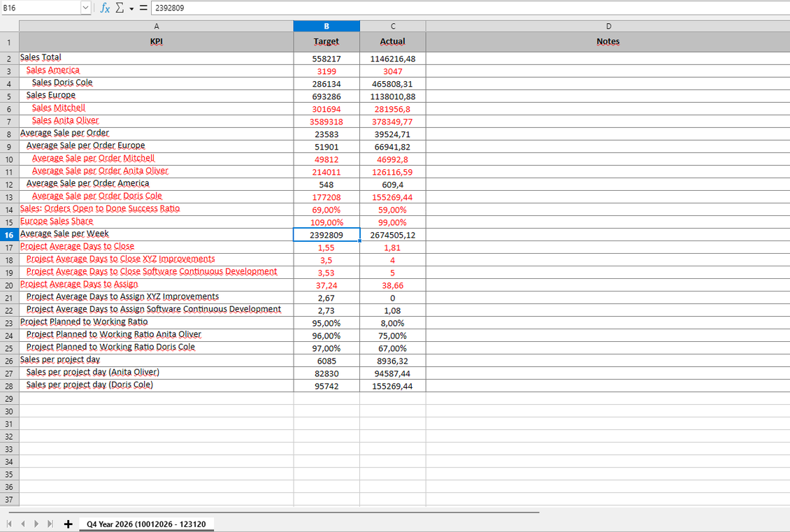This screenshot has width=790, height=532.
Task: Select column B header
Action: (x=326, y=26)
